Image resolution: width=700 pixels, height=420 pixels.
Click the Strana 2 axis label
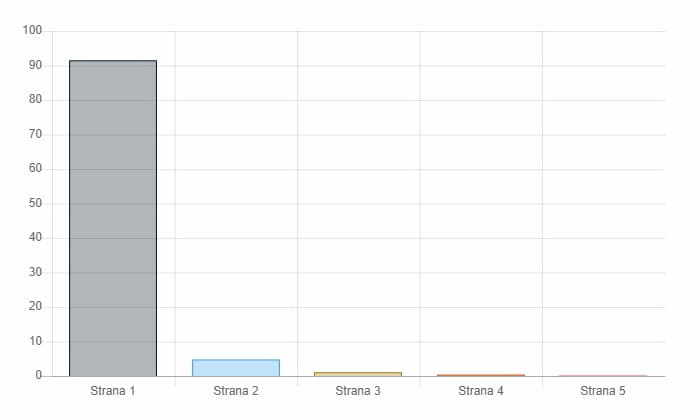pos(236,390)
